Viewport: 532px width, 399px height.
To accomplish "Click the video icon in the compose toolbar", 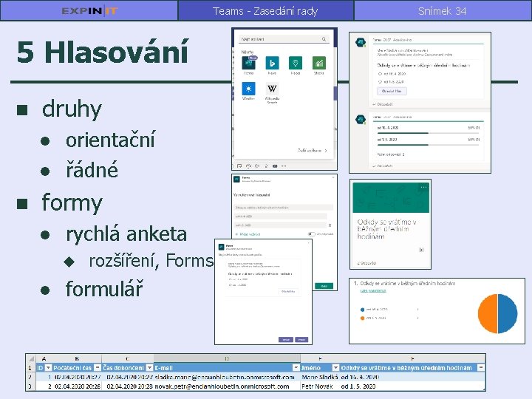I will tap(275, 166).
